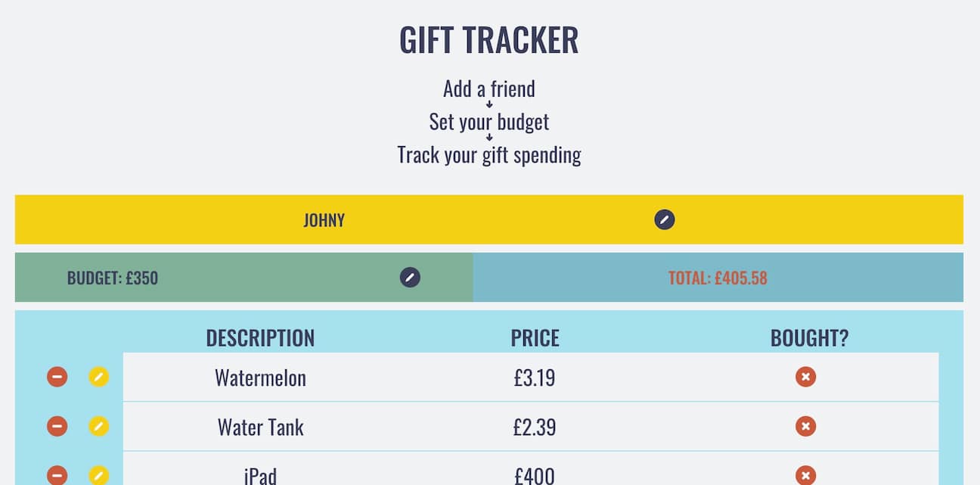Image resolution: width=980 pixels, height=485 pixels.
Task: Edit the friend name Johny
Action: point(664,220)
